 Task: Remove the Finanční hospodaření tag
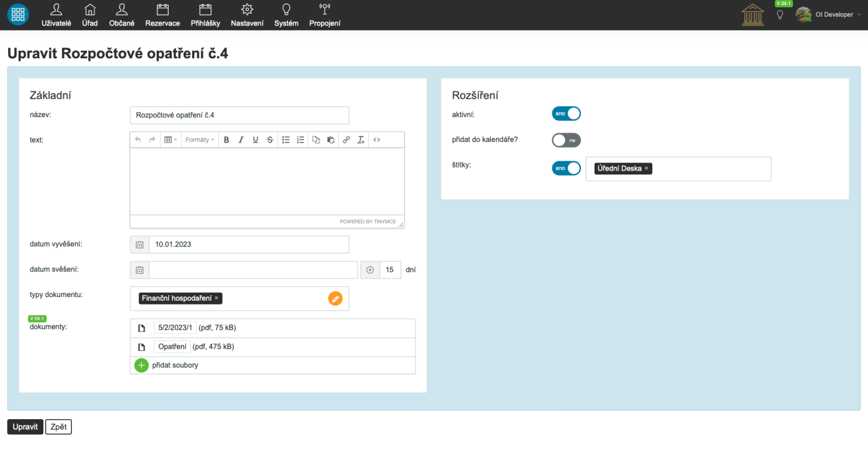pos(216,298)
